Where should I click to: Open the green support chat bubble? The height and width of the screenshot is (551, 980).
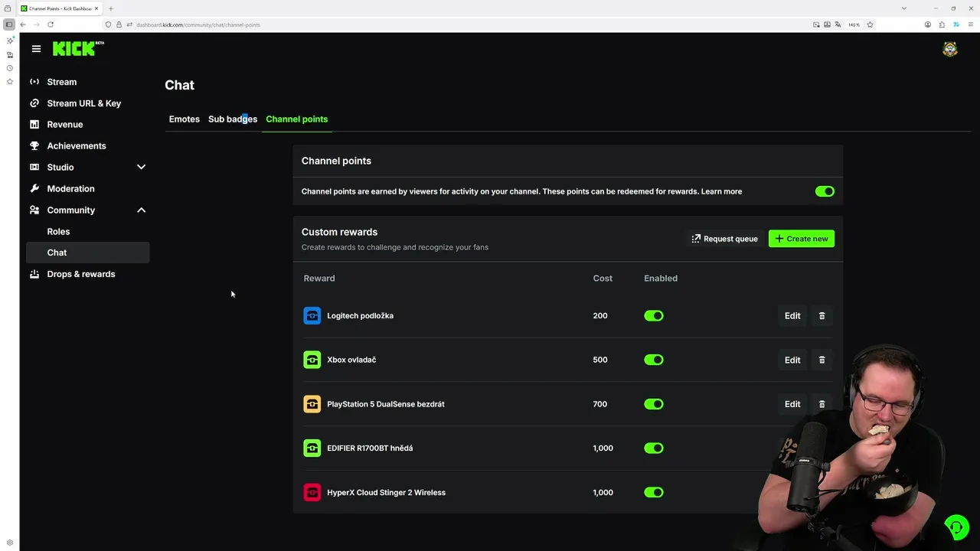point(955,527)
